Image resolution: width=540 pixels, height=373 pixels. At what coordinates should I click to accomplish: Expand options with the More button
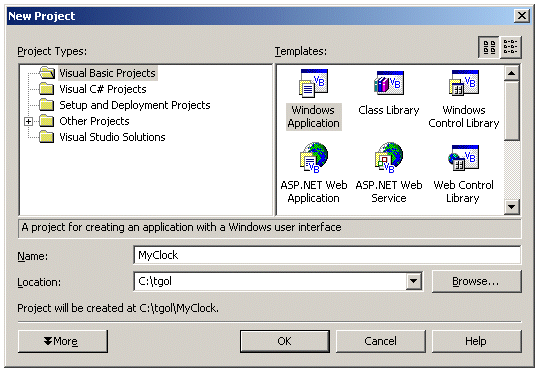(x=63, y=341)
